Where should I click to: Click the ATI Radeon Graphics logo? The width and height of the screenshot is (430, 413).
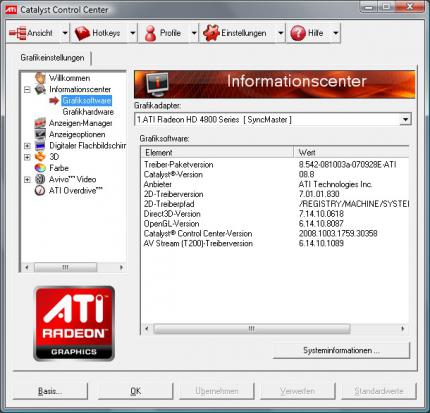tap(74, 323)
